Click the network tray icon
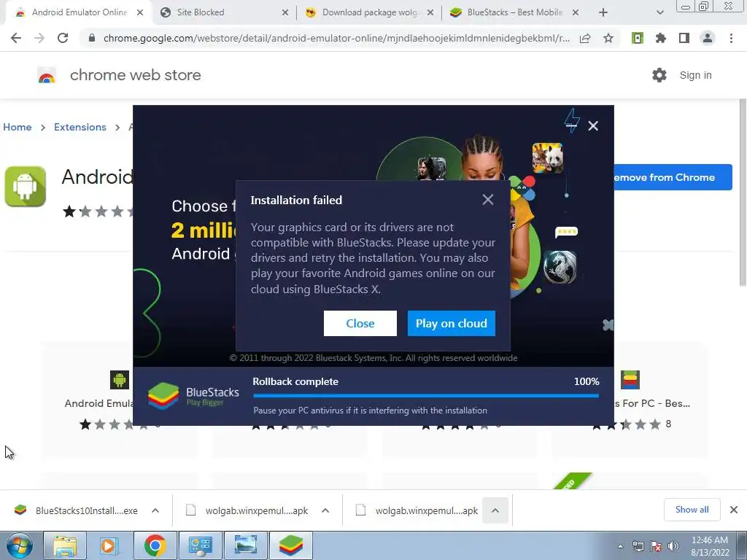This screenshot has height=560, width=747. [638, 546]
